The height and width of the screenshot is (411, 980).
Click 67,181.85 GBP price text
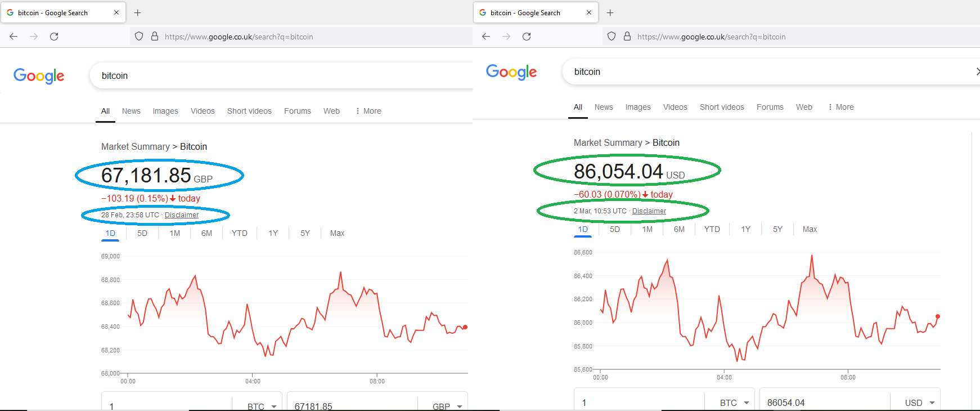coord(157,176)
